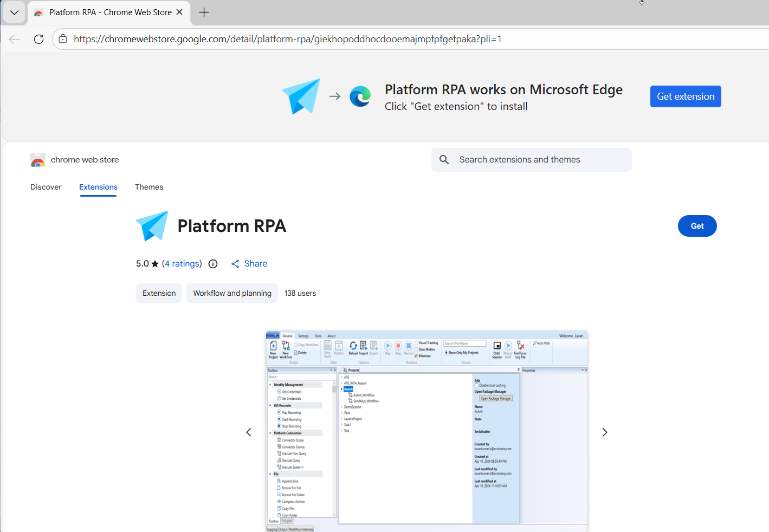The image size is (769, 532).
Task: Click the Share link
Action: click(249, 264)
